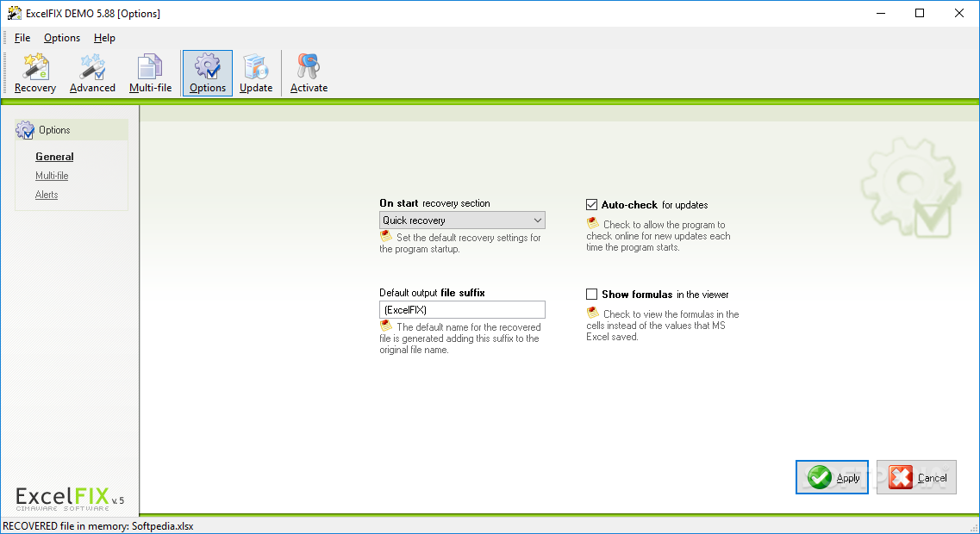Click the 'On start recovery section' label
The image size is (980, 534).
tap(434, 203)
